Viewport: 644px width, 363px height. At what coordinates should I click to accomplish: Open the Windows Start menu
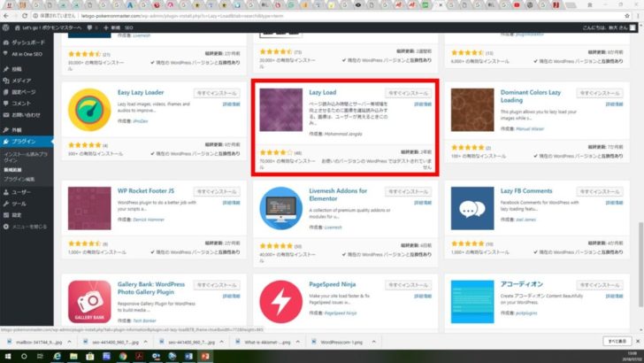(7, 356)
